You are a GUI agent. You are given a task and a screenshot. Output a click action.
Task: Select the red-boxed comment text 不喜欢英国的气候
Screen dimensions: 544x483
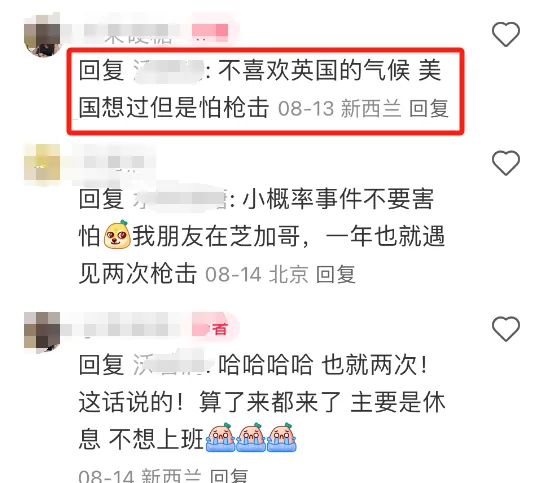click(314, 70)
